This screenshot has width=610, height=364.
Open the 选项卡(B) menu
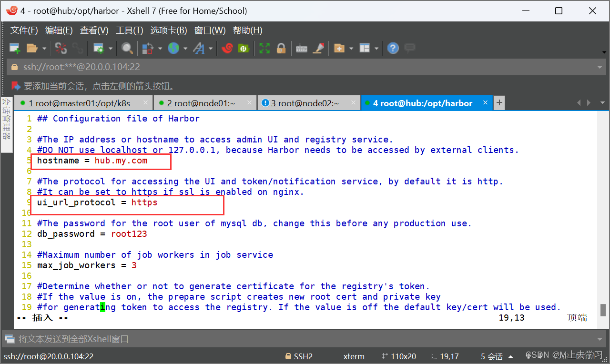point(169,30)
